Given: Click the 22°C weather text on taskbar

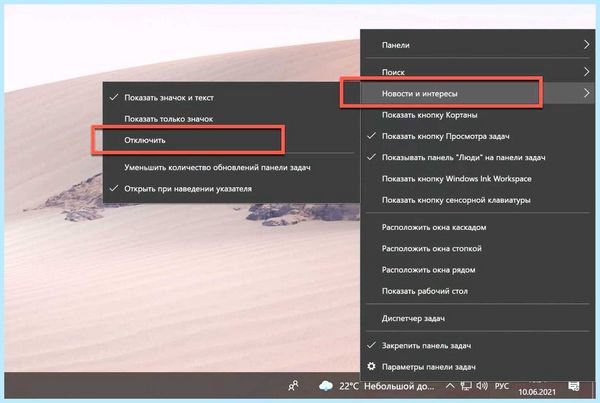Looking at the screenshot, I should point(349,386).
